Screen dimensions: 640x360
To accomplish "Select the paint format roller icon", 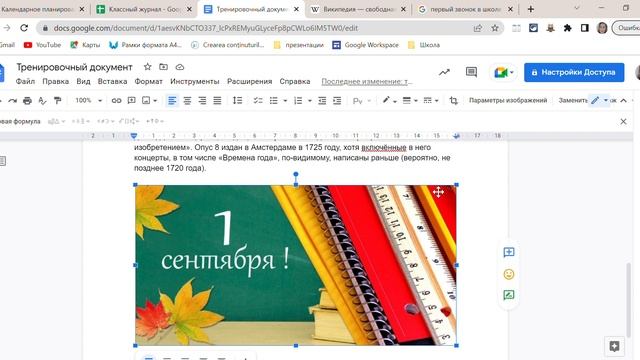I will pos(58,100).
